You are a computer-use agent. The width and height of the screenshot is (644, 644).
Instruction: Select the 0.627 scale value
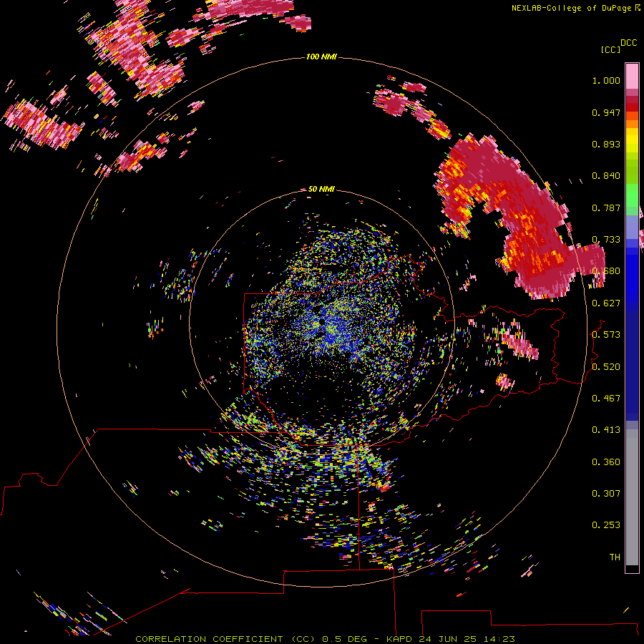[606, 303]
